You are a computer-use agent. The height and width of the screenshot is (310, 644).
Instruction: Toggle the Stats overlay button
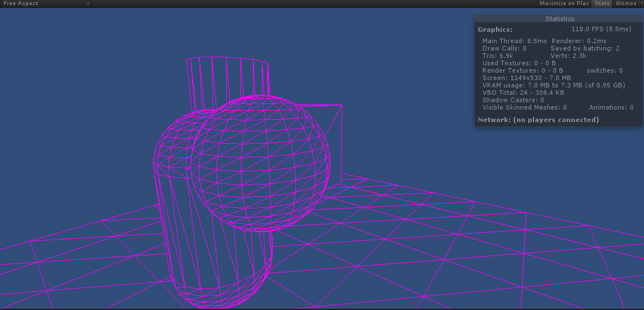pos(601,3)
